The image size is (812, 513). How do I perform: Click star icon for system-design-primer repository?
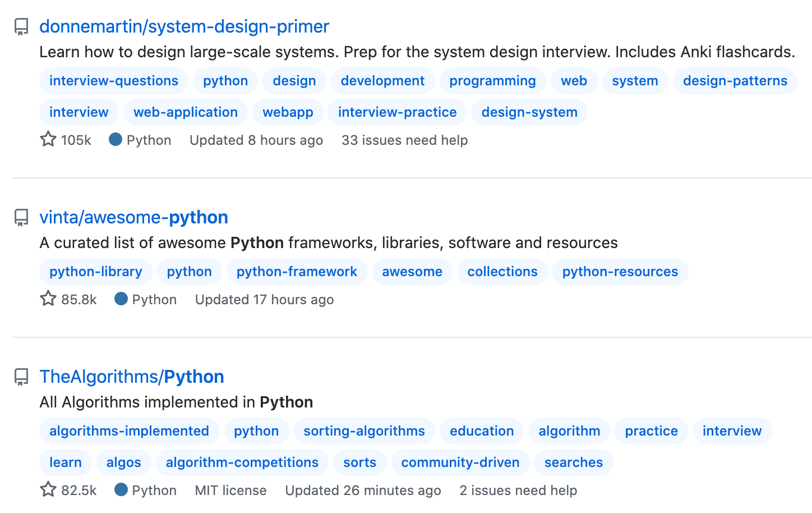(48, 139)
